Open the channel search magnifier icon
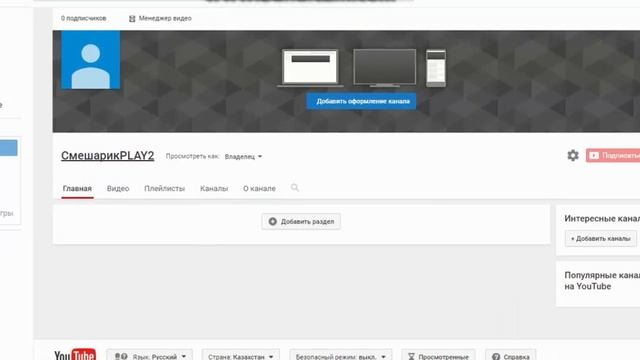This screenshot has height=360, width=640. click(295, 188)
